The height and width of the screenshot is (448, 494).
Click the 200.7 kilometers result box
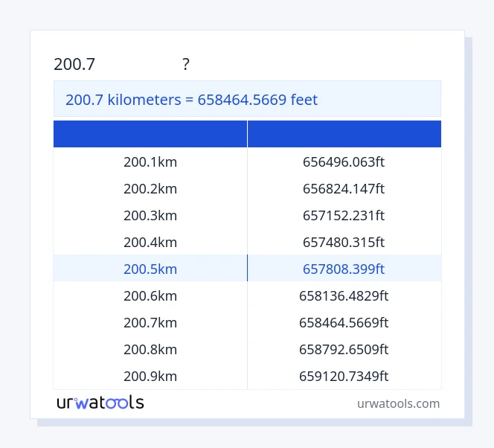[247, 99]
